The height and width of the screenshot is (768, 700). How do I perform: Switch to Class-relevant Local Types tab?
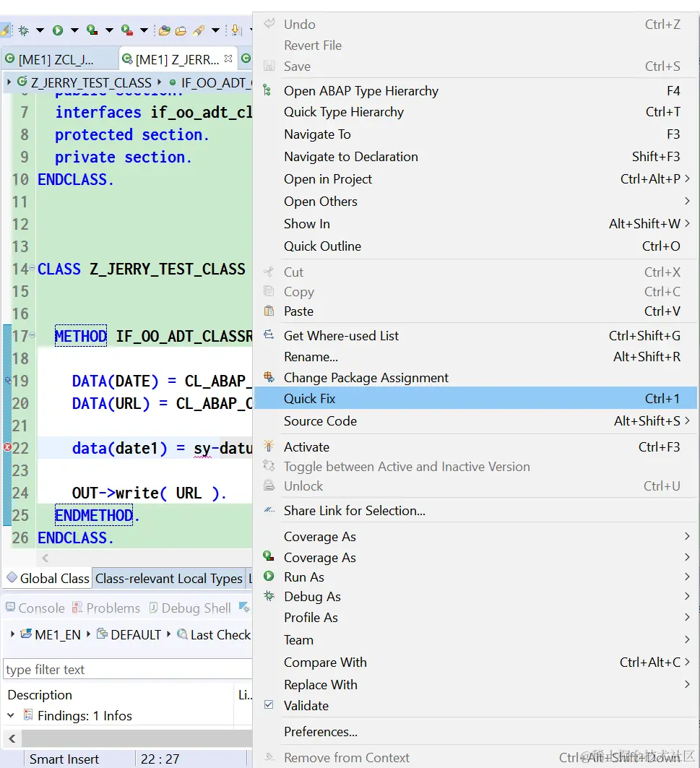pos(168,579)
